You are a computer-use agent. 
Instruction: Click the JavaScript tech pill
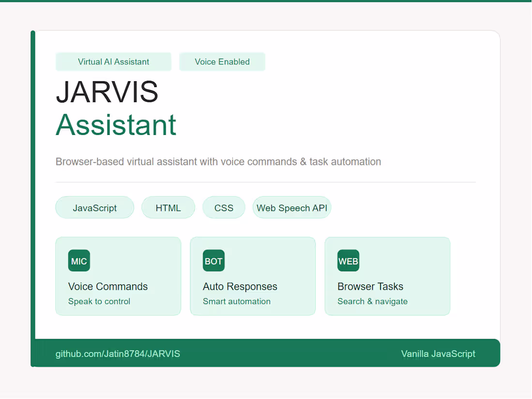(95, 207)
